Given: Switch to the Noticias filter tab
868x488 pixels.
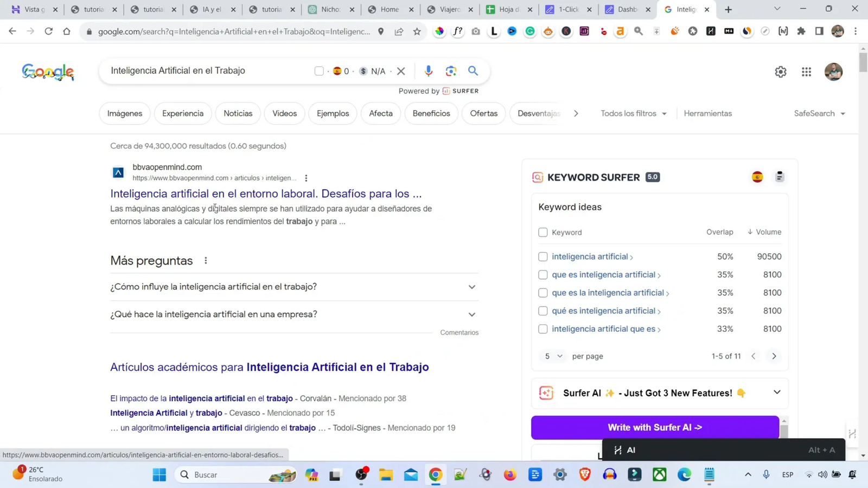Looking at the screenshot, I should (238, 113).
